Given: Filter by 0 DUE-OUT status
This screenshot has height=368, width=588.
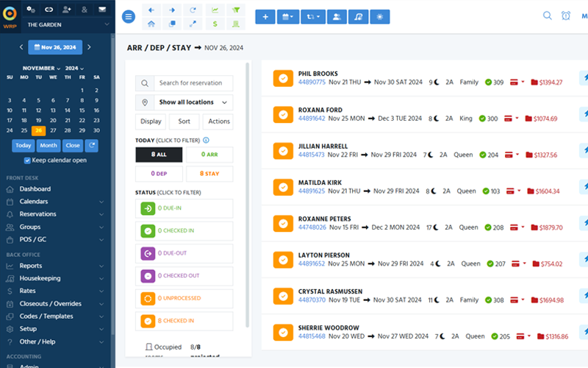Looking at the screenshot, I should click(x=184, y=253).
